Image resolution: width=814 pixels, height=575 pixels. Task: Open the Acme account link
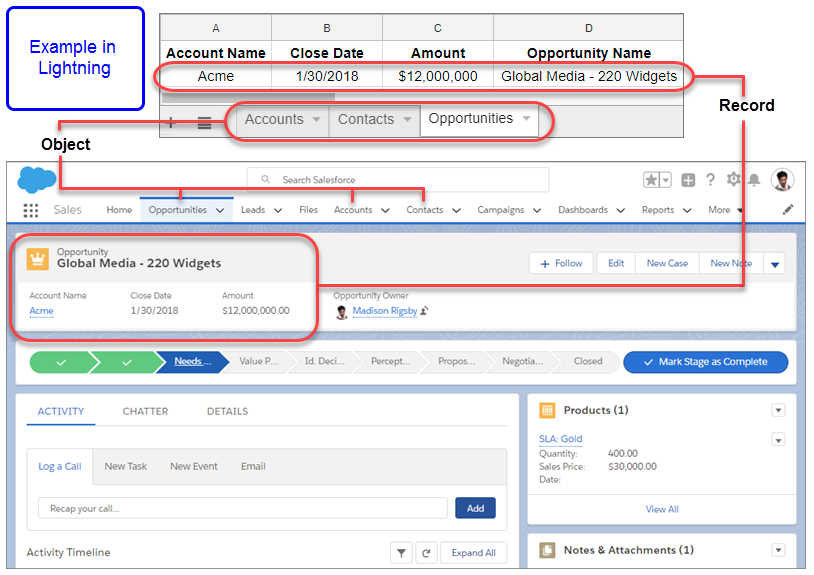click(41, 311)
